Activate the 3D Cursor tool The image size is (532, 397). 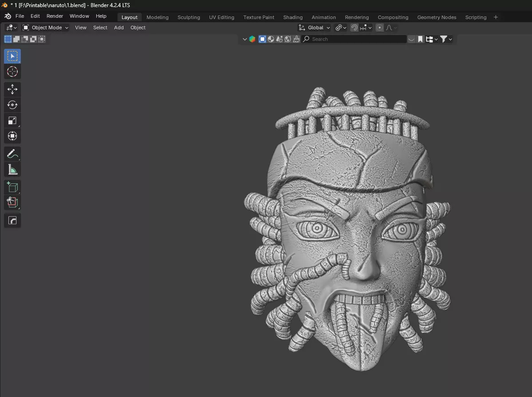click(x=12, y=71)
